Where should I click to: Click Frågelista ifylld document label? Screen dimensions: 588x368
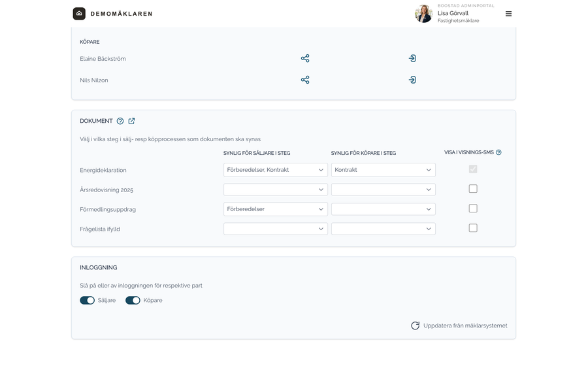100,229
